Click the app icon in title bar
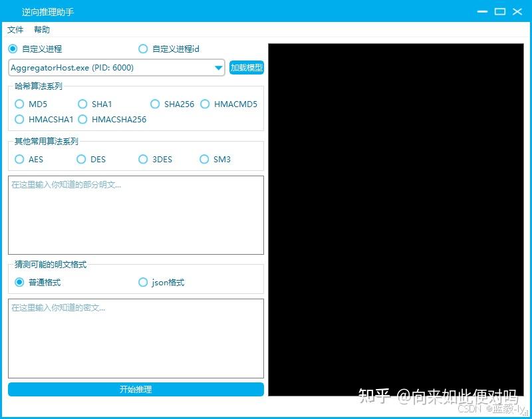 [x=9, y=11]
